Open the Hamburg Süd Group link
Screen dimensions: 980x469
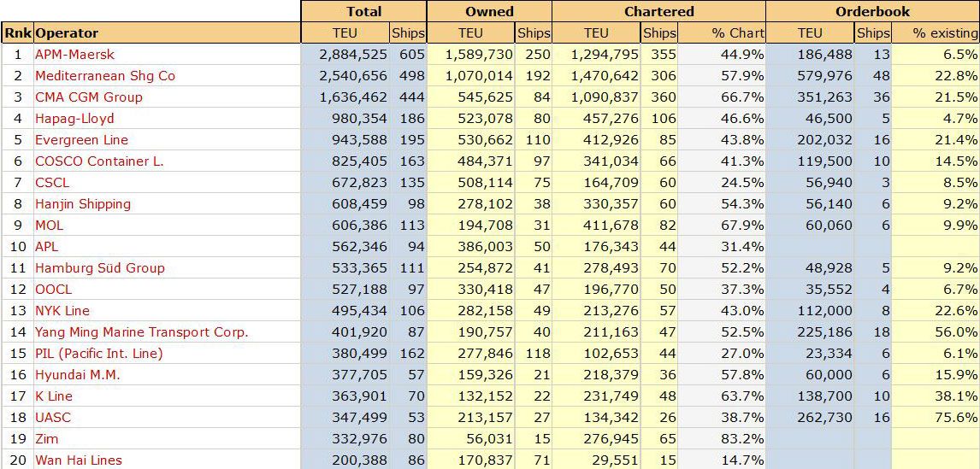point(100,267)
